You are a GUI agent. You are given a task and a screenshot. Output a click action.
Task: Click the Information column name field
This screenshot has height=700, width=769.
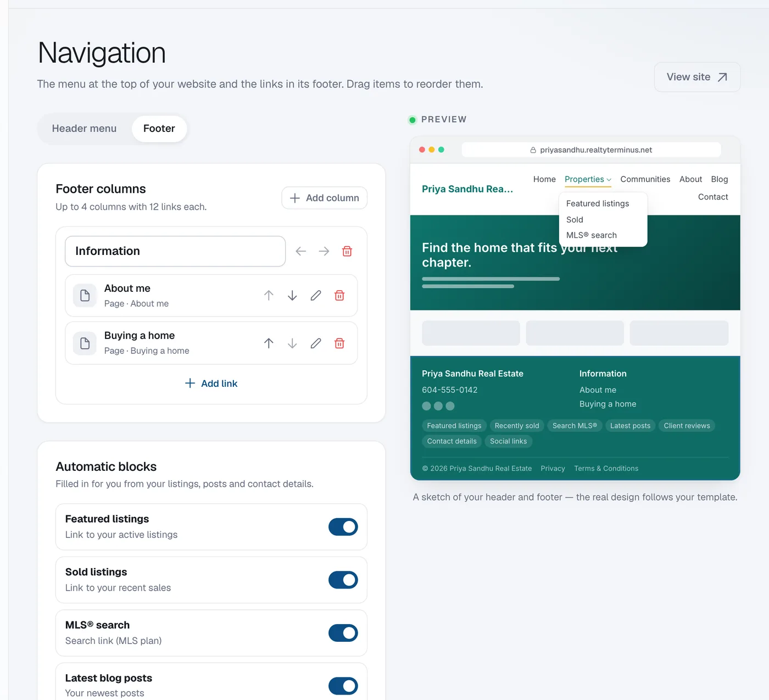pos(175,251)
